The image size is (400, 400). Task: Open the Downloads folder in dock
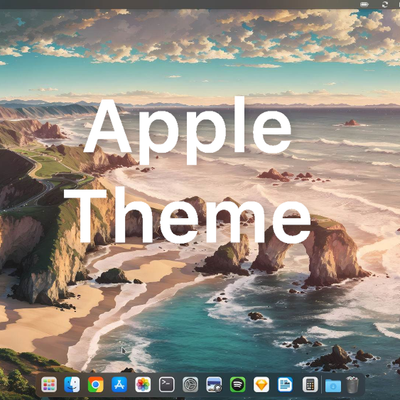[333, 386]
